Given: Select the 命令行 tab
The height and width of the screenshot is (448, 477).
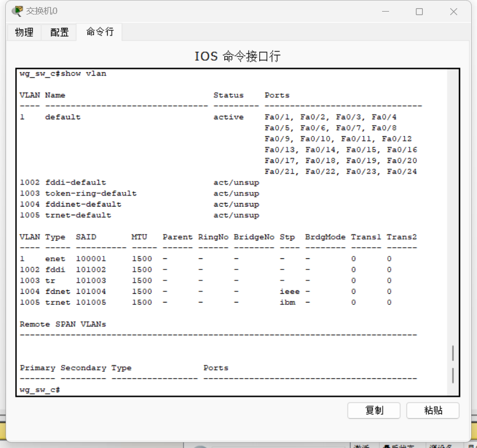Looking at the screenshot, I should coord(100,31).
